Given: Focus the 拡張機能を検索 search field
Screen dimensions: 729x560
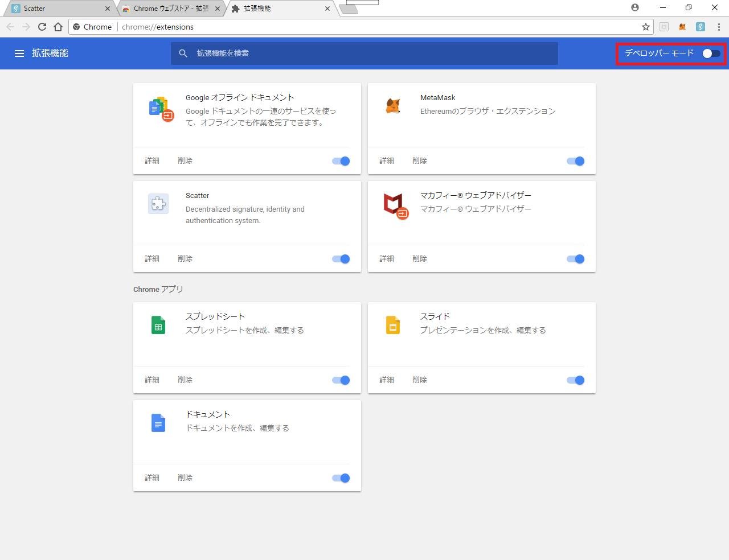Looking at the screenshot, I should click(364, 53).
